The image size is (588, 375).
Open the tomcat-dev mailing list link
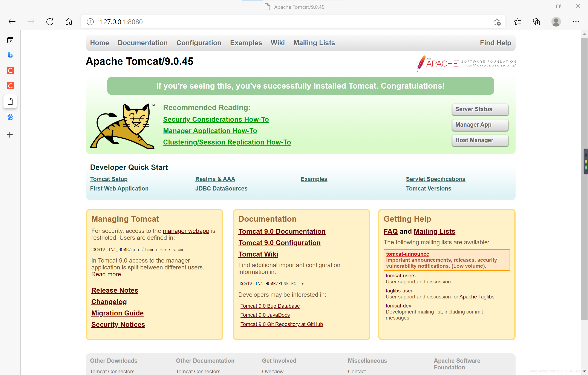pyautogui.click(x=398, y=306)
